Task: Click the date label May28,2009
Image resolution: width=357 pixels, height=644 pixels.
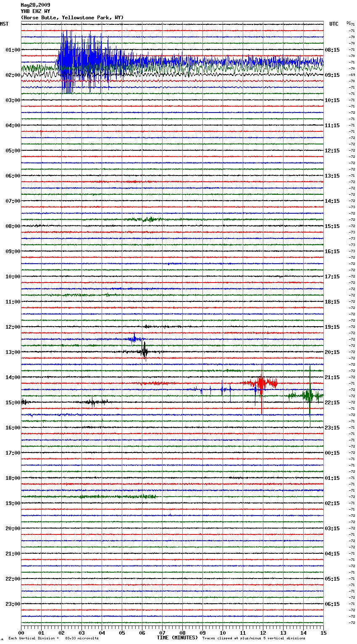Action: [x=35, y=5]
